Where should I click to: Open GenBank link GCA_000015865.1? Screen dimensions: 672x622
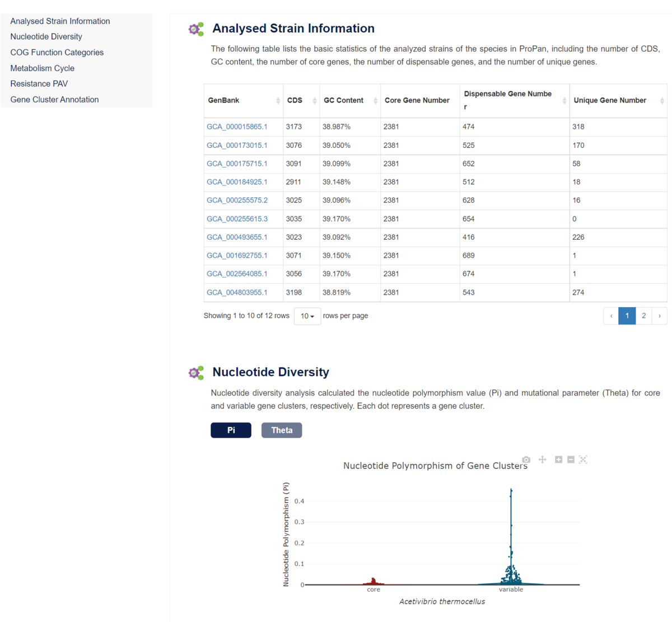[237, 127]
